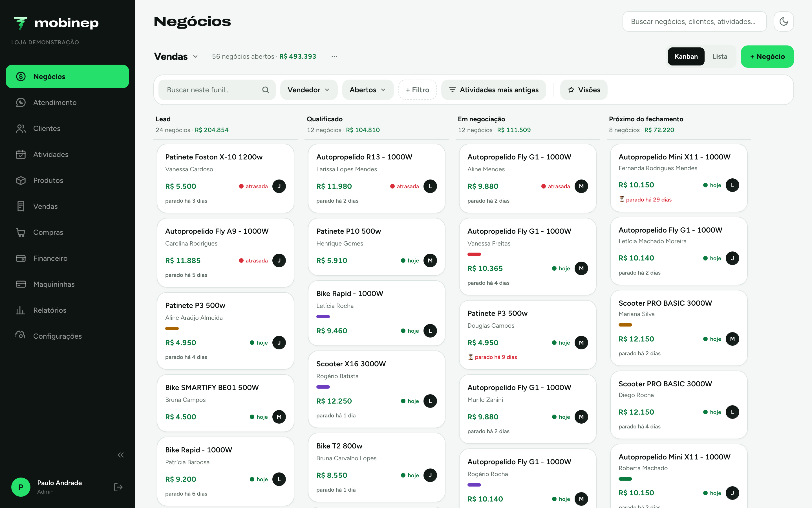Image resolution: width=812 pixels, height=508 pixels.
Task: Click Próximo do fechamento column header
Action: coord(646,119)
